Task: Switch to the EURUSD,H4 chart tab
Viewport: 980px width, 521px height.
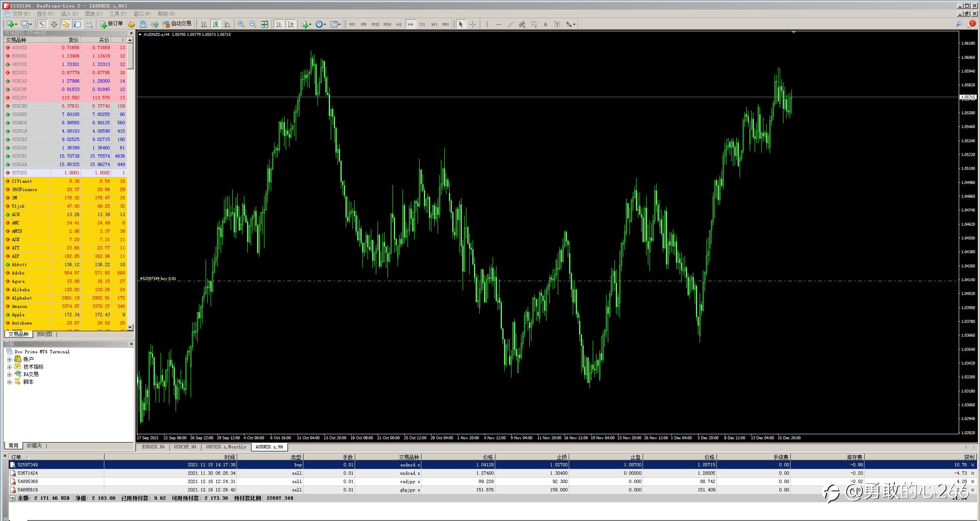Action: 153,447
